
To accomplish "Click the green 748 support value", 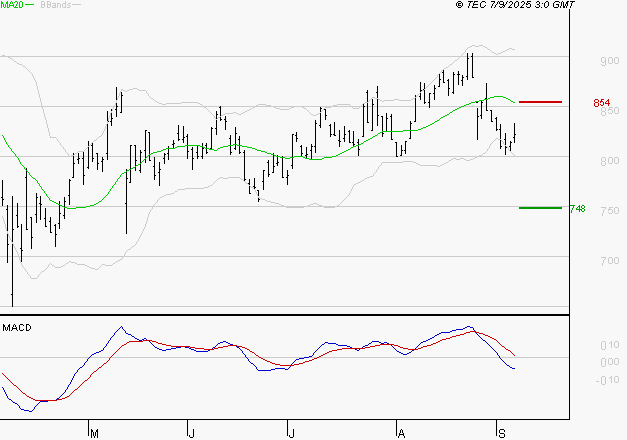I will tap(577, 208).
